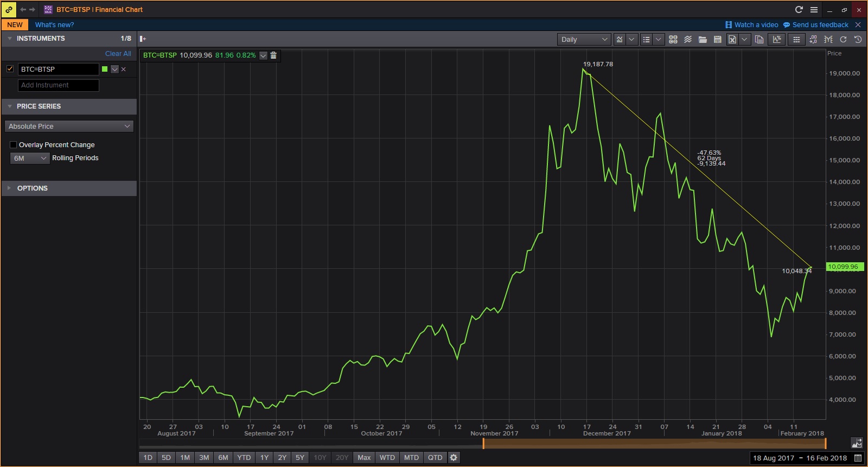
Task: Delete the BTC=BTSP series with trash icon
Action: click(x=273, y=55)
